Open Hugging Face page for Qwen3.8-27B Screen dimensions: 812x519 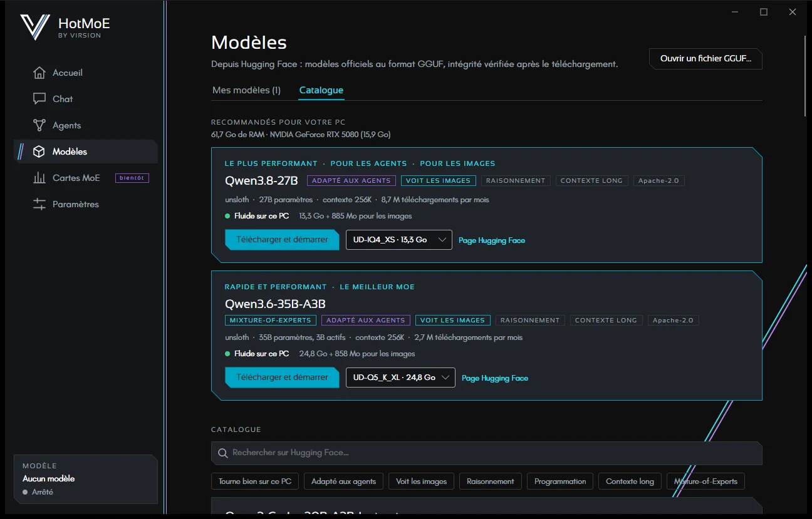coord(492,240)
